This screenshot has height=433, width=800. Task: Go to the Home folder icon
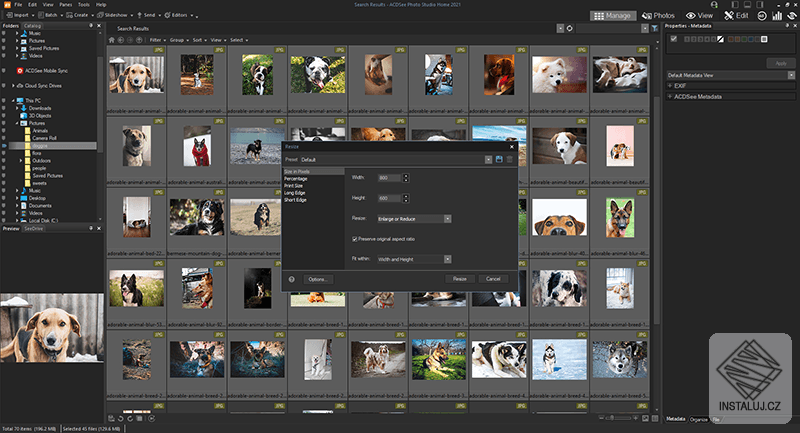pos(112,39)
